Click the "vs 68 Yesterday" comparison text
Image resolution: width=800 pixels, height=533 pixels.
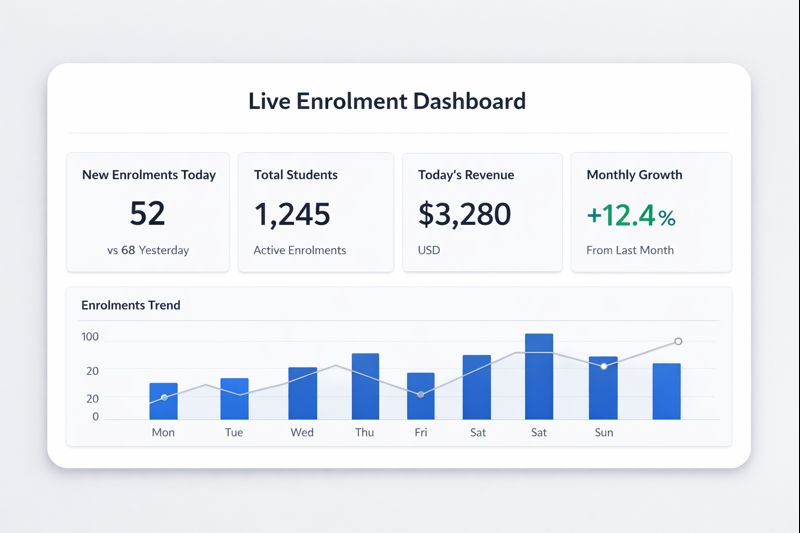coord(148,250)
